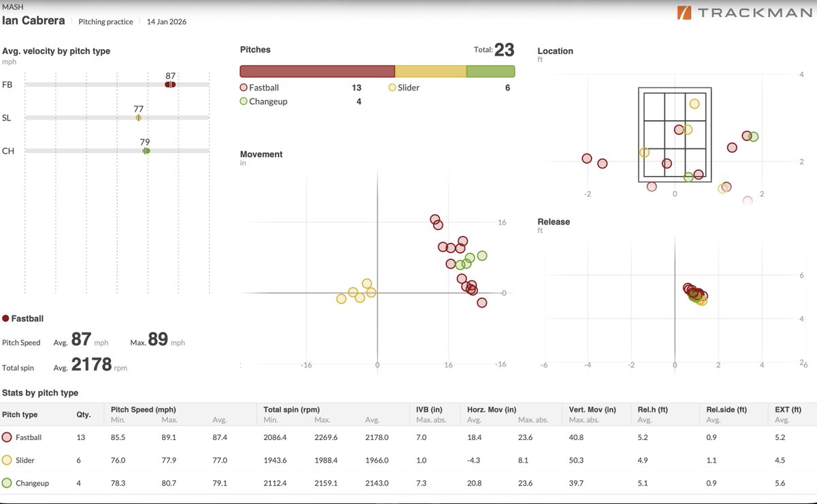
Task: Click the Total spin (rpm) column header
Action: coord(291,409)
